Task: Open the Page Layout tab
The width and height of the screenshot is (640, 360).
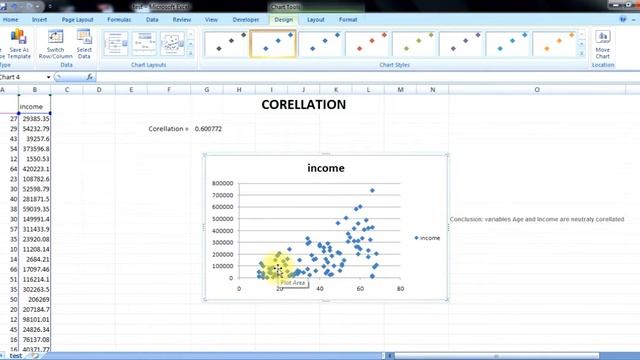Action: (x=78, y=20)
